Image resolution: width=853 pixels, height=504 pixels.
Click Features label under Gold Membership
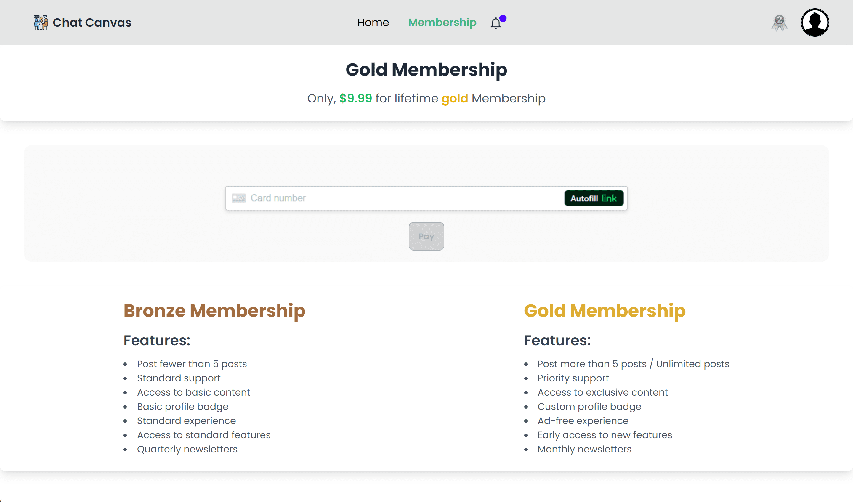[x=557, y=341]
